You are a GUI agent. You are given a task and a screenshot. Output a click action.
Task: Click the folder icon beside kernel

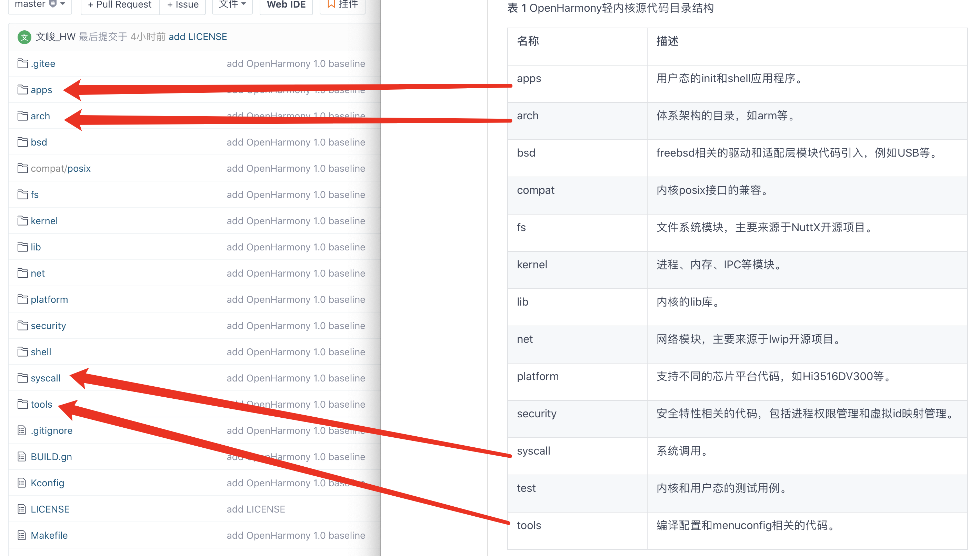click(22, 221)
